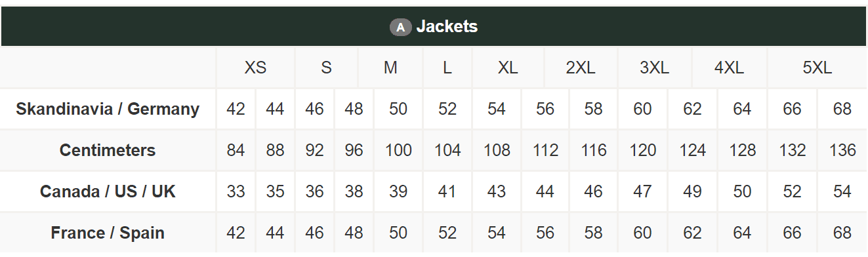Select the L size column header
This screenshot has width=868, height=257.
447,68
